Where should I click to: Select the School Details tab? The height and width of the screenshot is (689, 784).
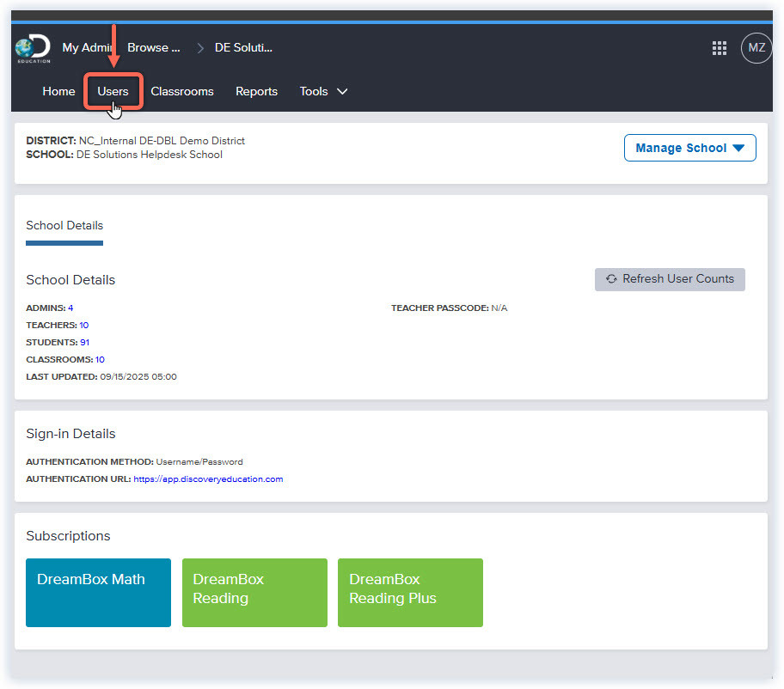(x=64, y=225)
